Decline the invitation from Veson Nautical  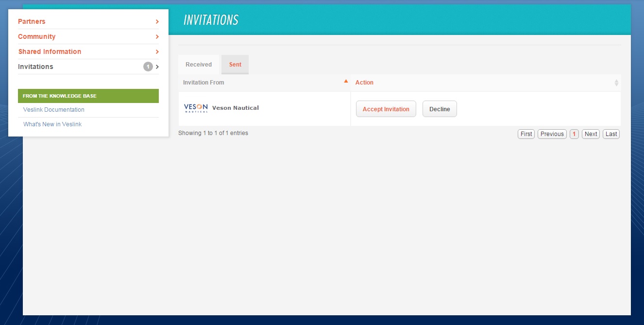coord(439,109)
